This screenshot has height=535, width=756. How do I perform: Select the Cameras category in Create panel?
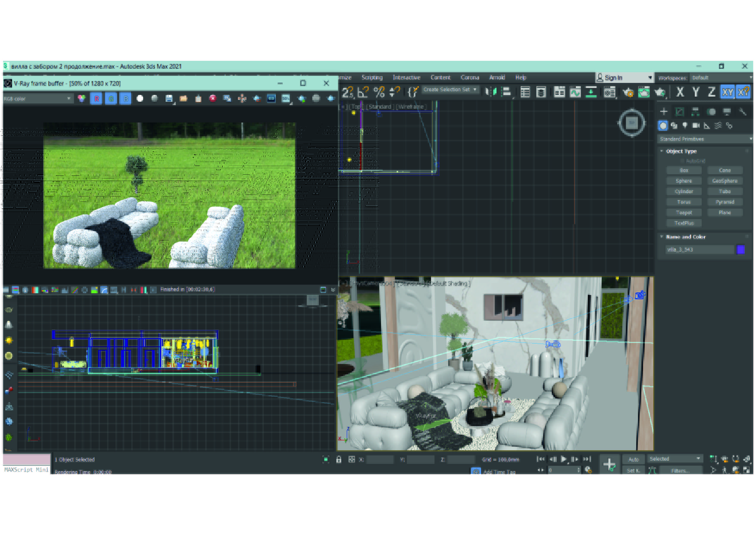coord(696,126)
